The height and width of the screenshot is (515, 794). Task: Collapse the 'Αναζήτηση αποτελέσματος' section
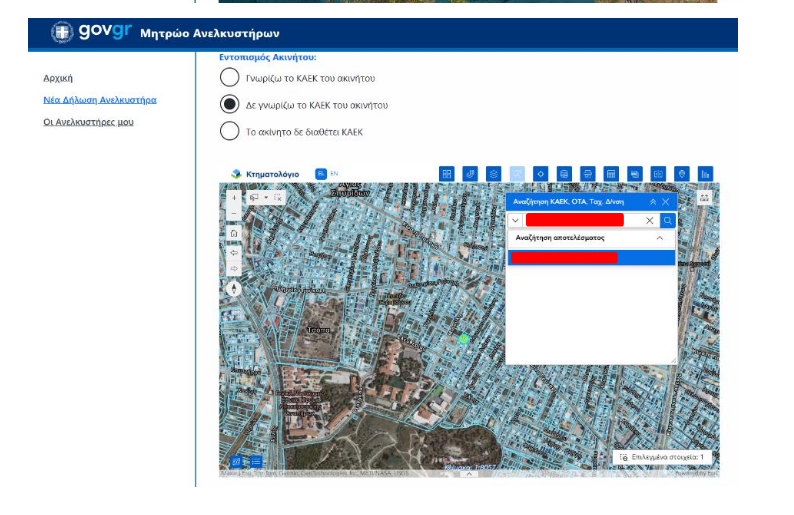coord(659,239)
